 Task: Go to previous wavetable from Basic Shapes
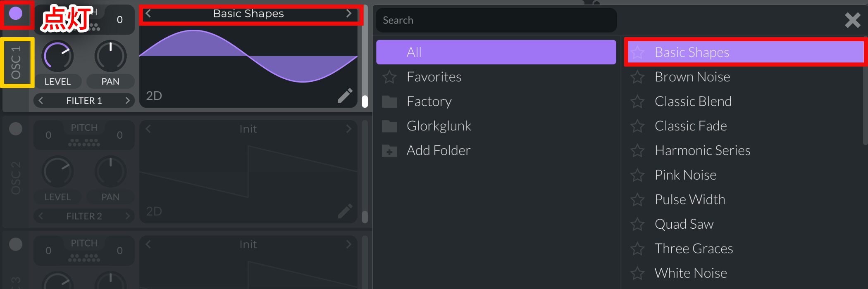tap(148, 14)
